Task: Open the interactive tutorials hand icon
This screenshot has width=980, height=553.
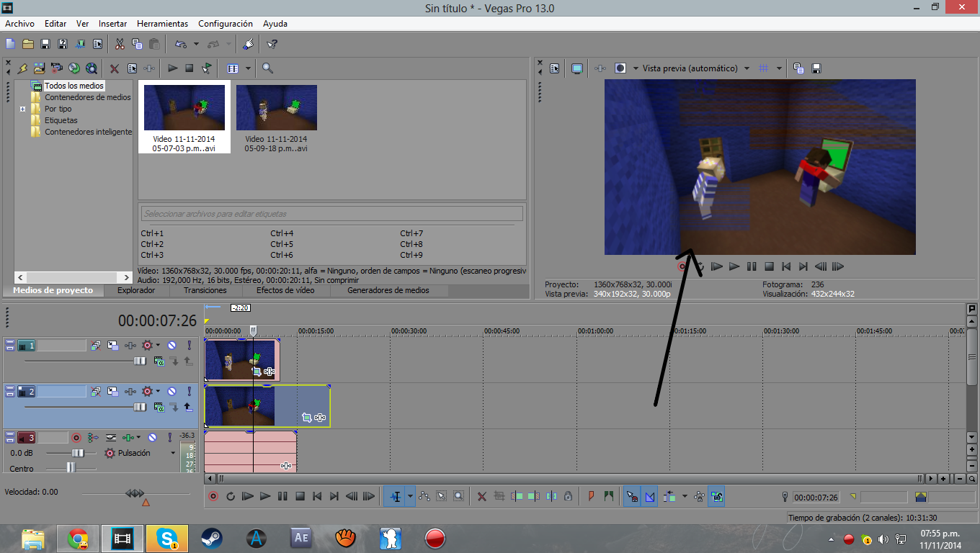Action: click(x=248, y=44)
